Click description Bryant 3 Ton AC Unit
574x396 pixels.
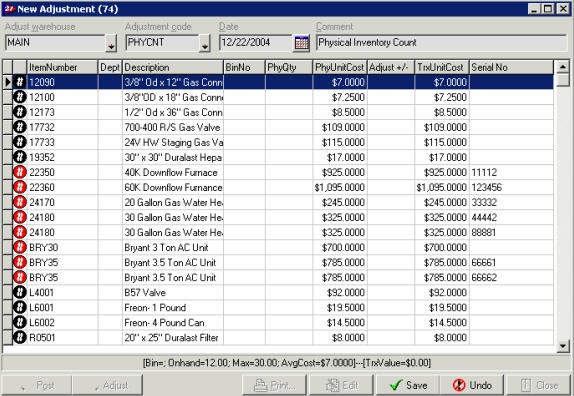pos(173,247)
